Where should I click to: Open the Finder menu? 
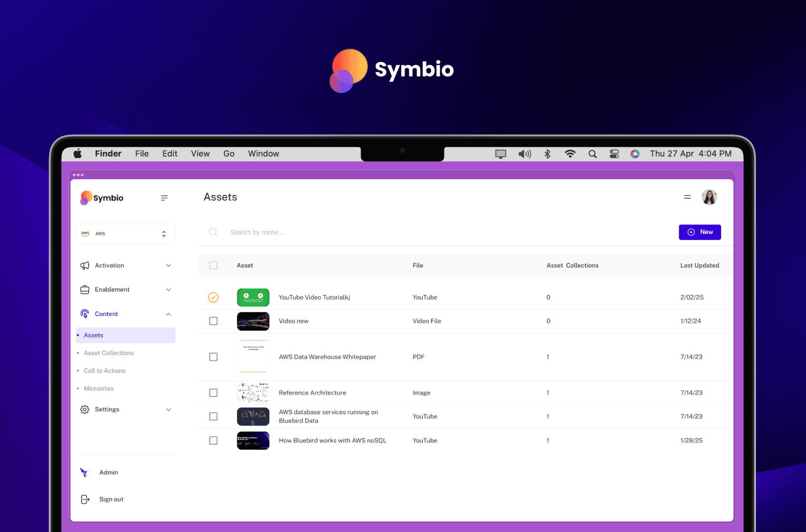point(108,153)
